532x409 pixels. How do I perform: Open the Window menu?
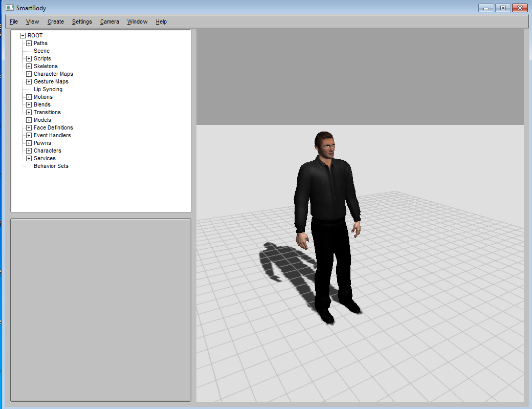[138, 21]
